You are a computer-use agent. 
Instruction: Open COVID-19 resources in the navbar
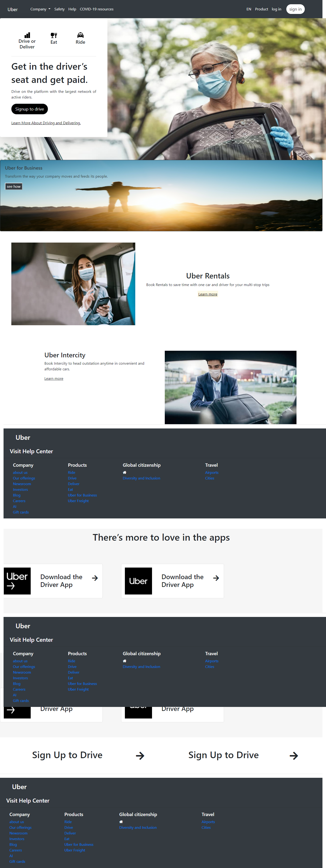(x=97, y=9)
